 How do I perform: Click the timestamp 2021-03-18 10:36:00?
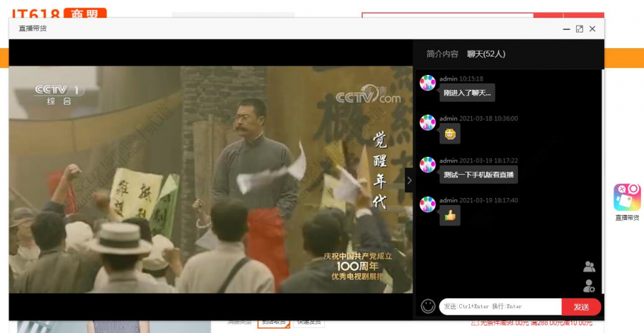(x=489, y=119)
